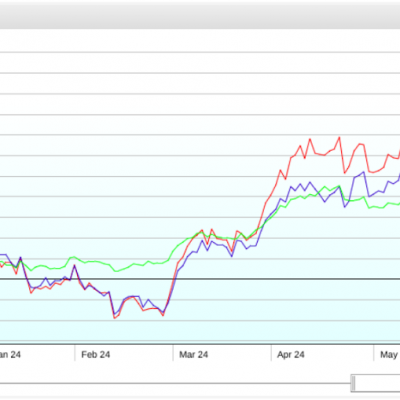Screen dimensions: 400x400
Task: Click the blue line trough just before Mar 24
Action: [163, 313]
